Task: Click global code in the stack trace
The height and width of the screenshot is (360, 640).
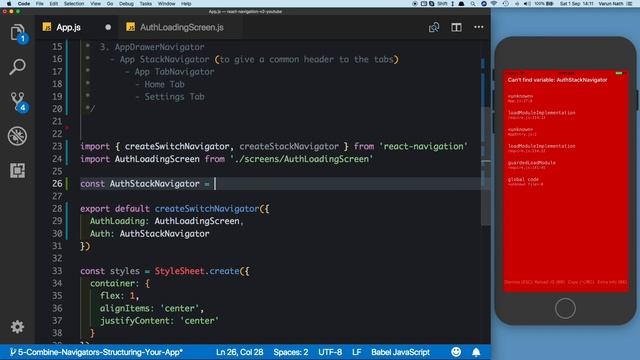Action: 523,180
